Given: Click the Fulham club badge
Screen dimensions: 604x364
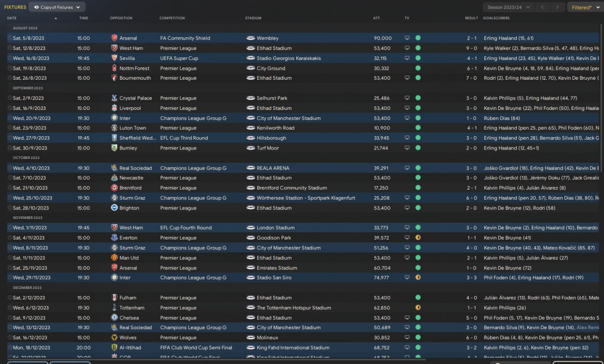Looking at the screenshot, I should (114, 298).
